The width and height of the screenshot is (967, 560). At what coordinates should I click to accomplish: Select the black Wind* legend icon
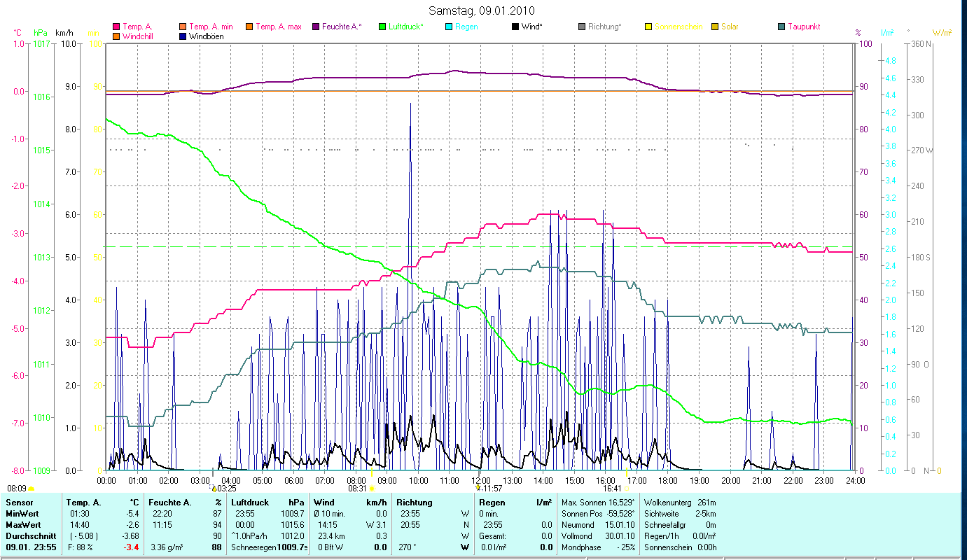point(515,27)
